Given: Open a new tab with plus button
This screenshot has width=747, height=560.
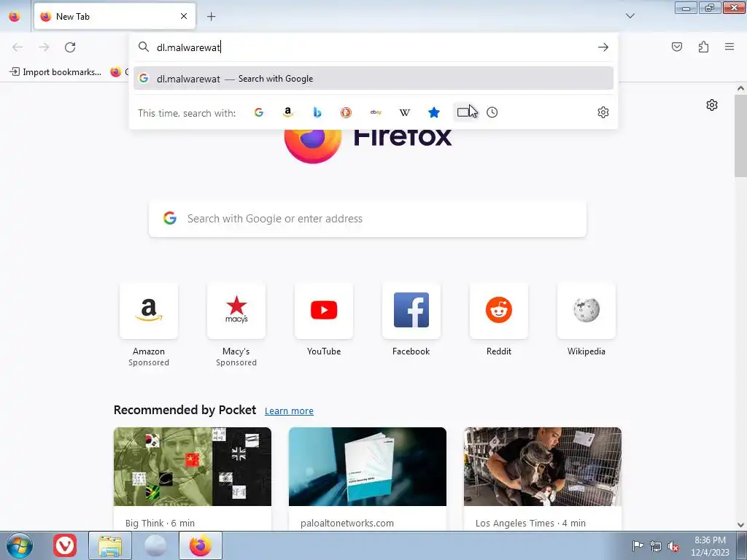Looking at the screenshot, I should pos(211,17).
